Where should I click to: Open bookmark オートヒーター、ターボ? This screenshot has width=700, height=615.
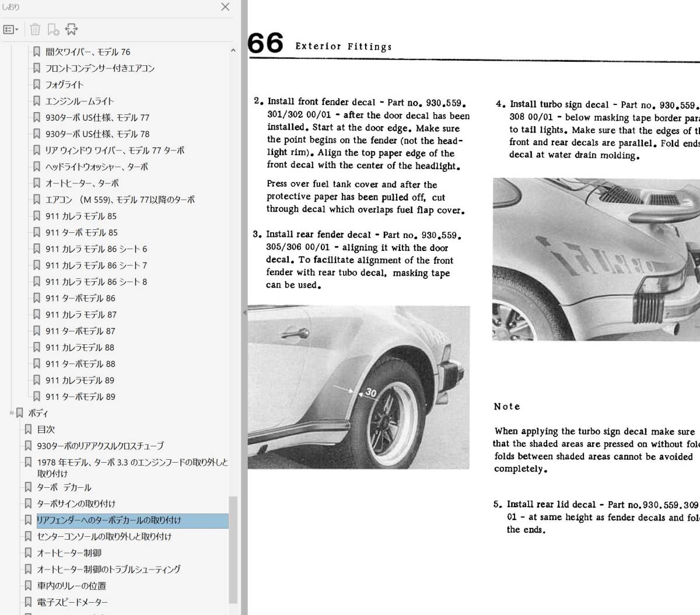click(x=82, y=183)
